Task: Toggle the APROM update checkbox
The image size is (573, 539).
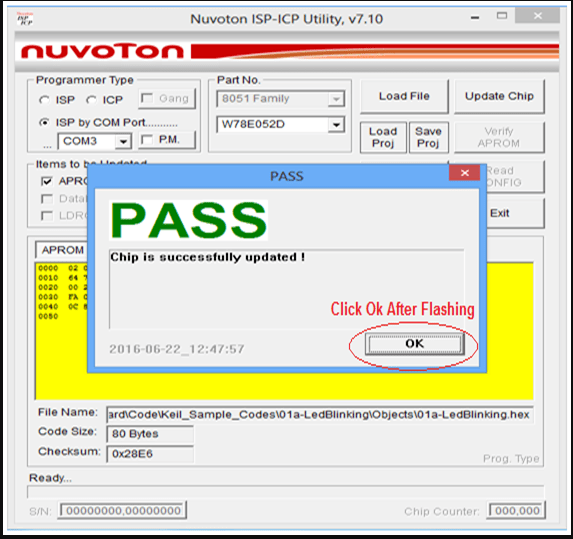Action: (x=47, y=181)
